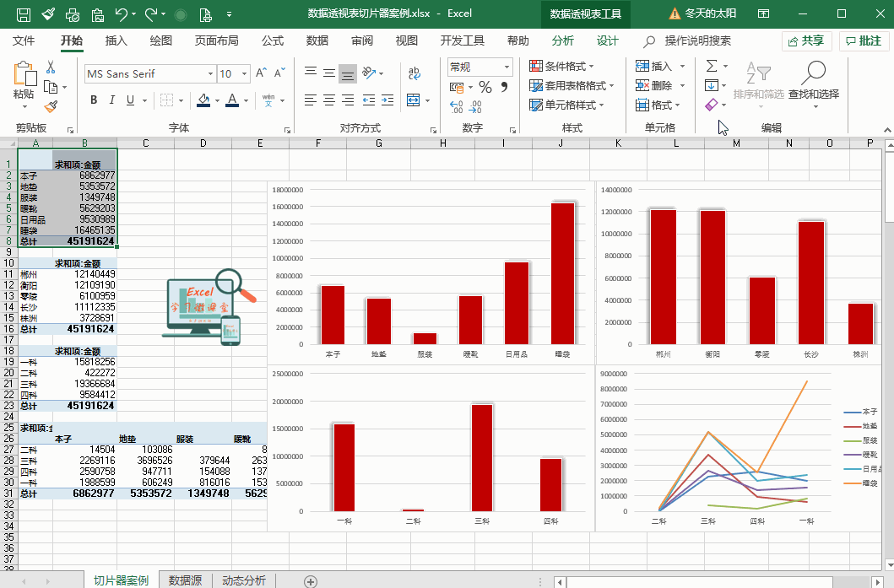The image size is (894, 588).
Task: Decrease font size with the smaller A icon
Action: [x=279, y=73]
